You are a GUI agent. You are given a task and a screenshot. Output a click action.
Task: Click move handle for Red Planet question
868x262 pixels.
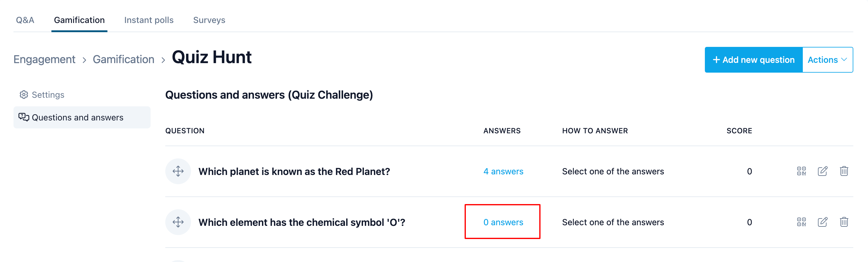pyautogui.click(x=178, y=171)
